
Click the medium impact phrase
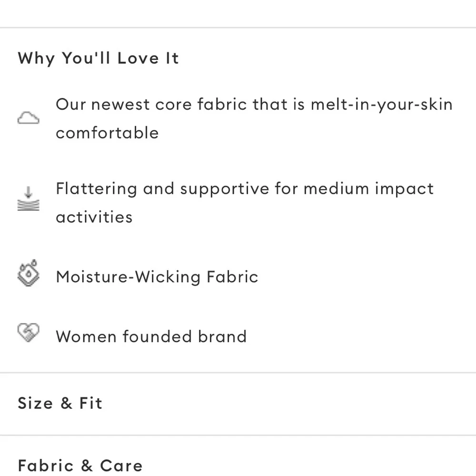[368, 189]
